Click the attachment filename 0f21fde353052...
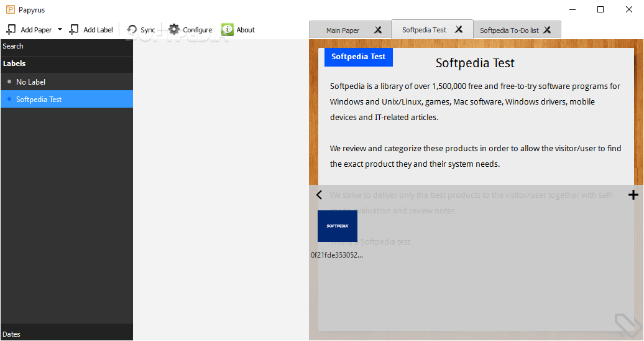644x341 pixels. (337, 255)
